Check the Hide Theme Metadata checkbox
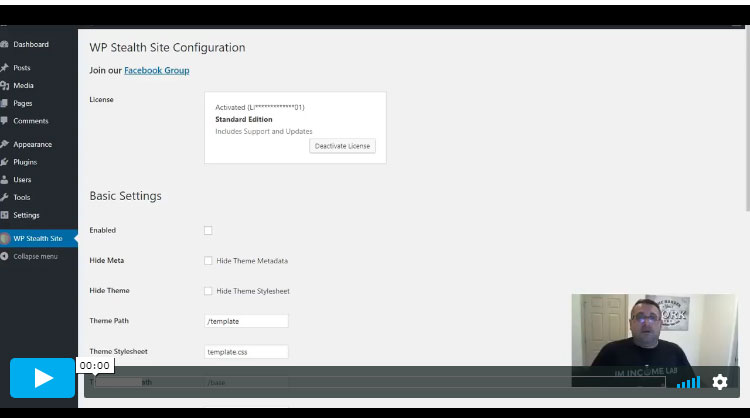The height and width of the screenshot is (418, 750). point(208,261)
